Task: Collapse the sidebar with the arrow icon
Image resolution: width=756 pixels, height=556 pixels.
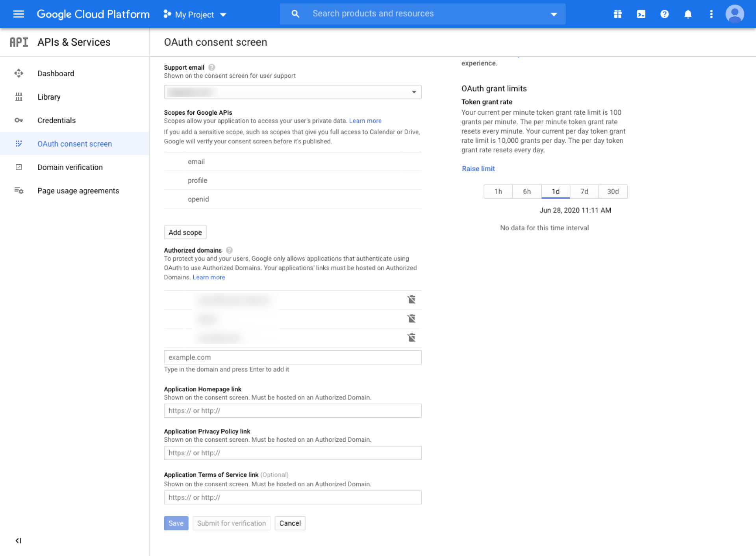Action: (18, 541)
